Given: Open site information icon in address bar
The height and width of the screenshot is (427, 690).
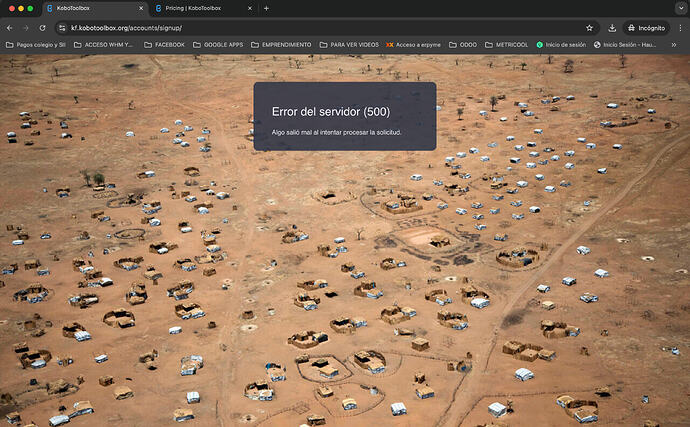Looking at the screenshot, I should click(61, 28).
